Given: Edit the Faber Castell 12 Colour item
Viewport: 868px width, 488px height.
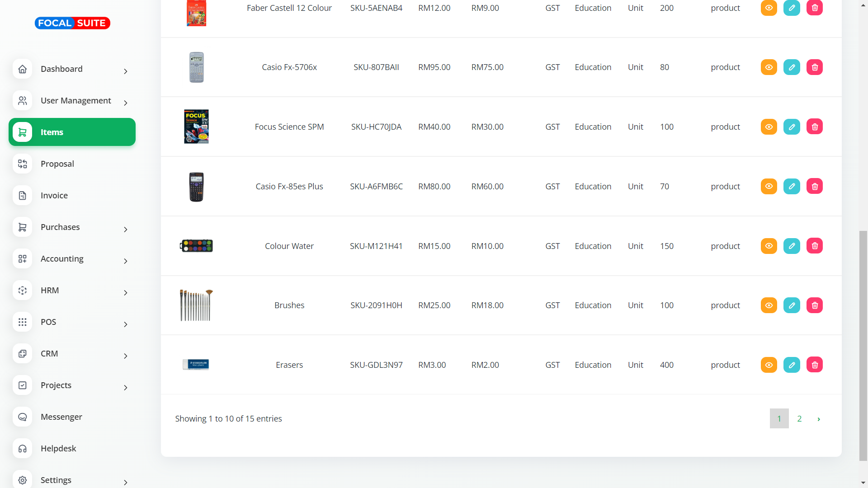Looking at the screenshot, I should 792,8.
